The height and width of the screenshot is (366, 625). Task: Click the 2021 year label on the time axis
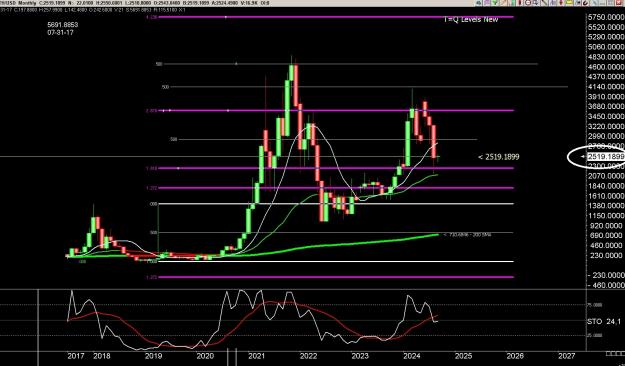pos(256,356)
